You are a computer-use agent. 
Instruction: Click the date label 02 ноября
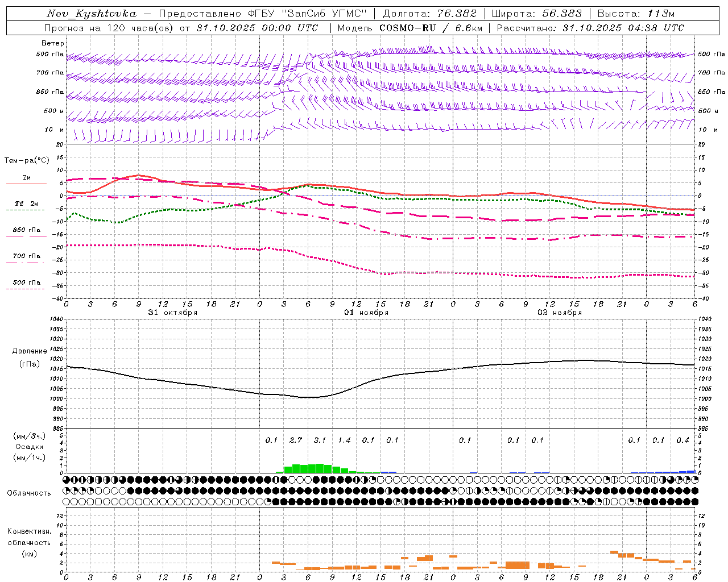coord(560,313)
